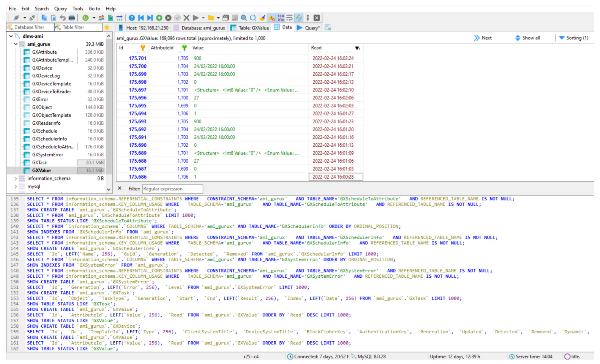Click the print icon in toolbar

pyautogui.click(x=72, y=18)
